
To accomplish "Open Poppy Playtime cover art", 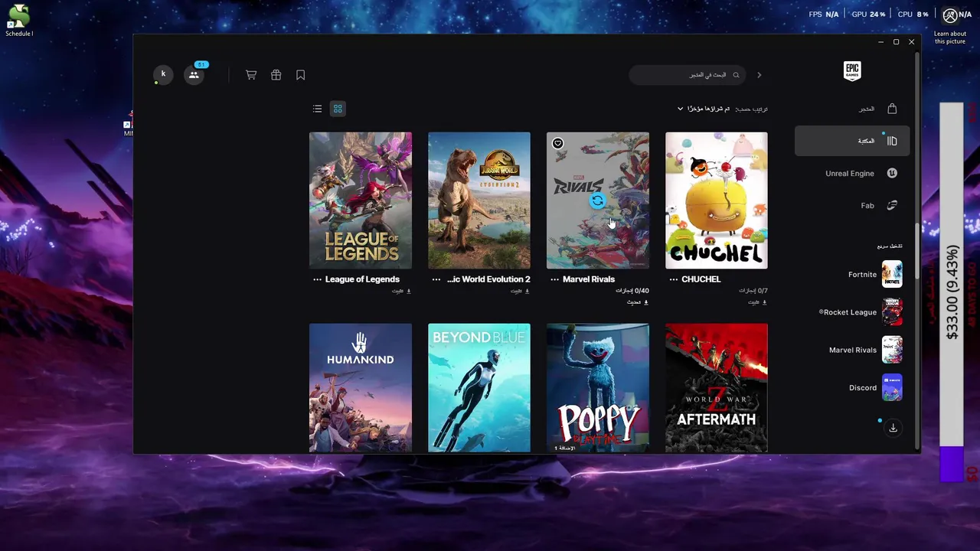I will coord(598,388).
